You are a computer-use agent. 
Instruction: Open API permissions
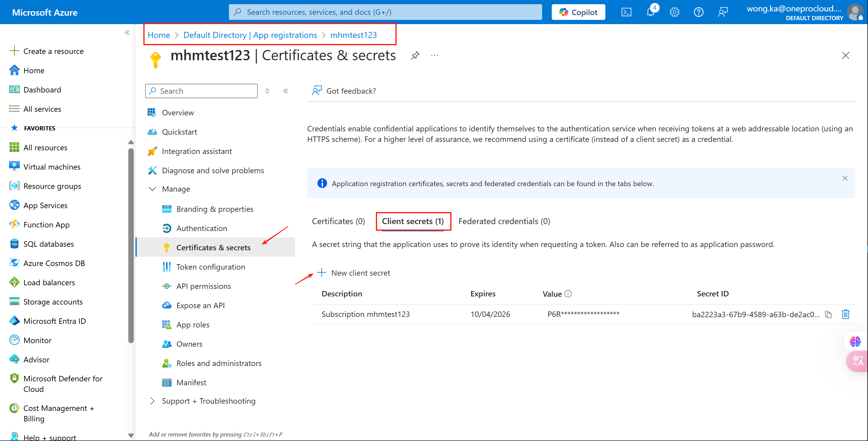pyautogui.click(x=196, y=286)
